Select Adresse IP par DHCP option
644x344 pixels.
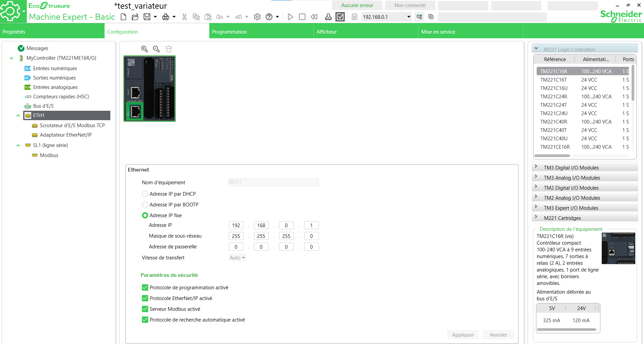(145, 194)
